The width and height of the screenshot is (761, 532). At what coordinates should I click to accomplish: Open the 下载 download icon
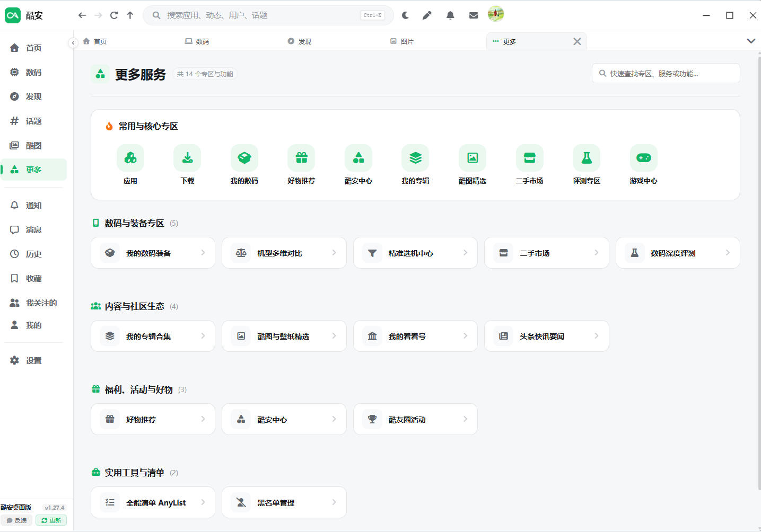(x=187, y=158)
